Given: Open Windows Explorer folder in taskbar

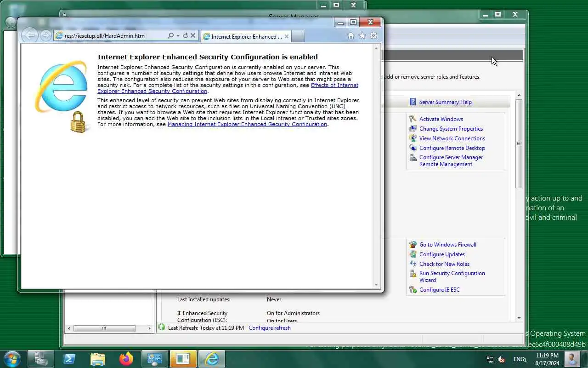Looking at the screenshot, I should coord(98,359).
